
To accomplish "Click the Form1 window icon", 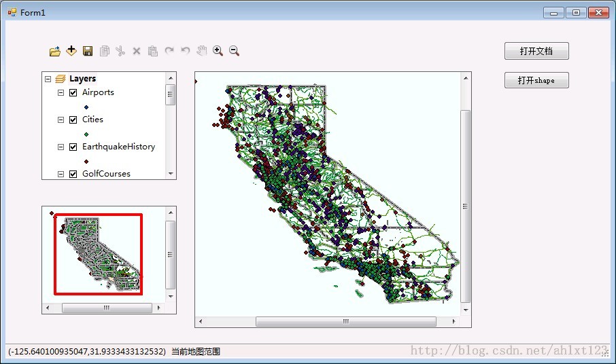I will click(x=12, y=12).
